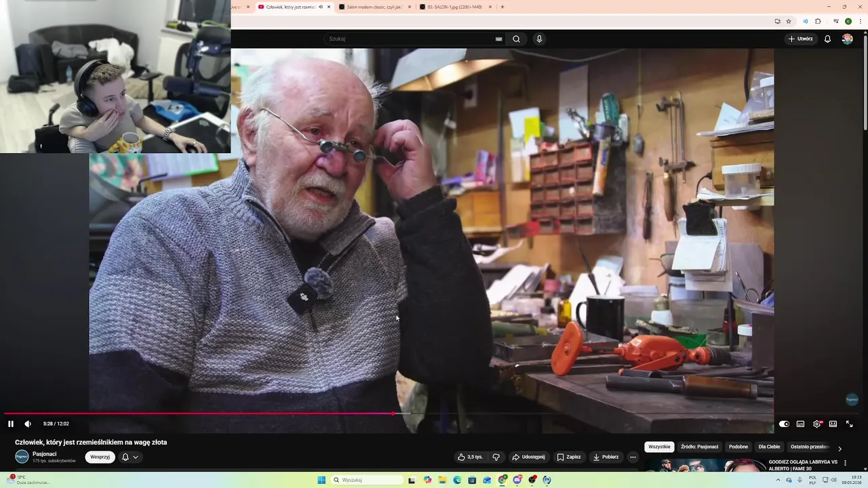
Task: Bookmark this page with star icon
Action: tap(789, 21)
